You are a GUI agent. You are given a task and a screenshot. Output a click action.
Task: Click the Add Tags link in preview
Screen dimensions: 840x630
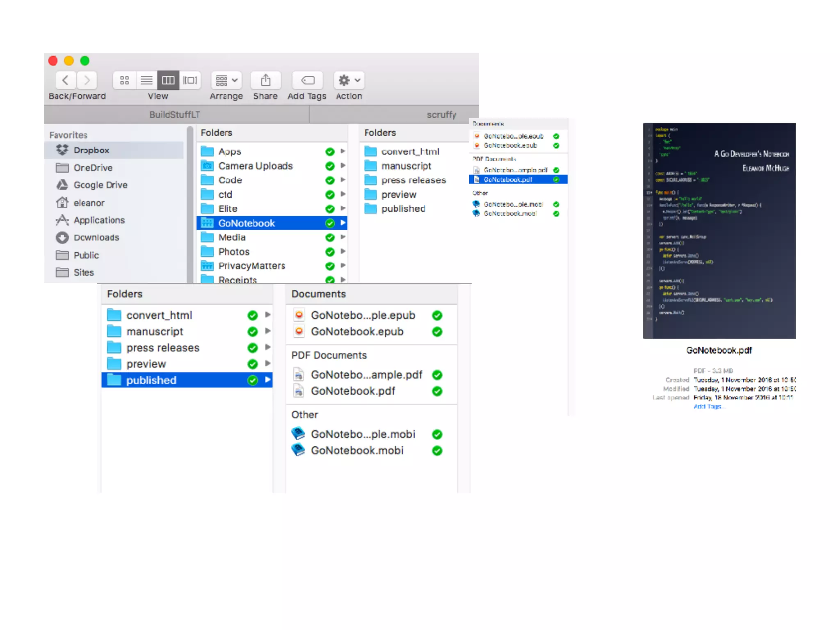(x=707, y=406)
